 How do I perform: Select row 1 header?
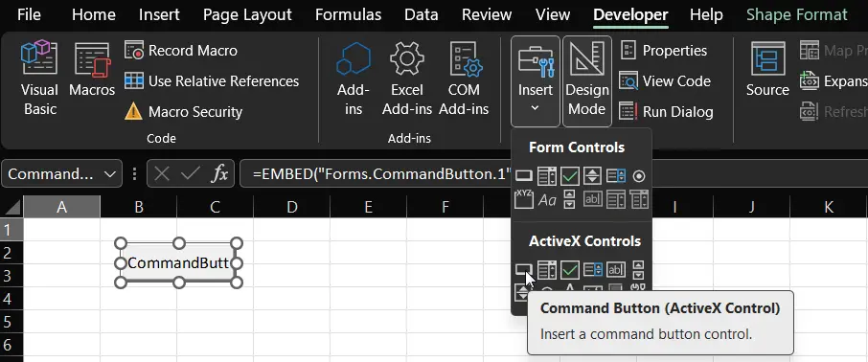coord(11,229)
